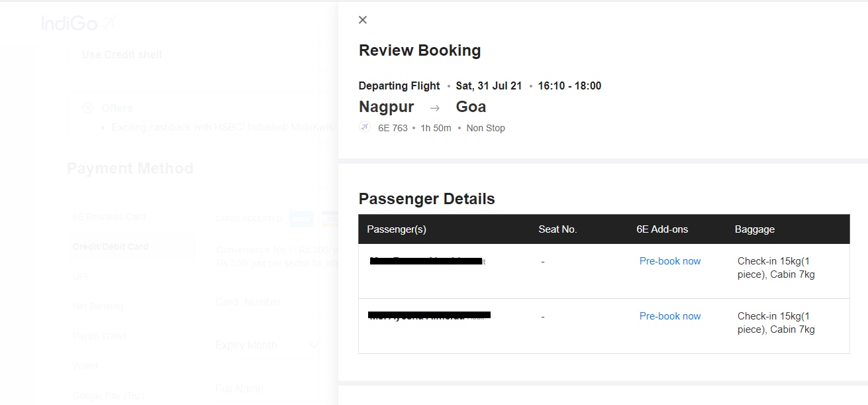Choose Google Pay (Tez) payment option
Screen dimensions: 868x405
108,396
